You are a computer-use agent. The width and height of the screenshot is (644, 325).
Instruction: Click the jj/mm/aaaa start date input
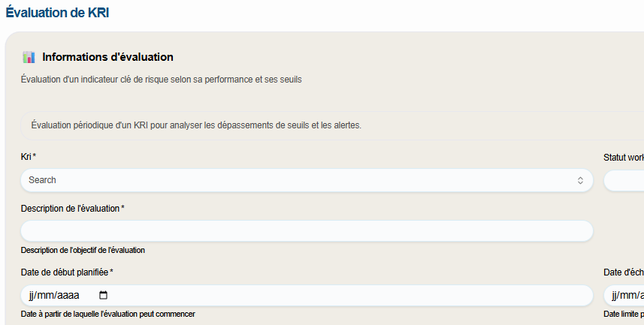pyautogui.click(x=54, y=295)
